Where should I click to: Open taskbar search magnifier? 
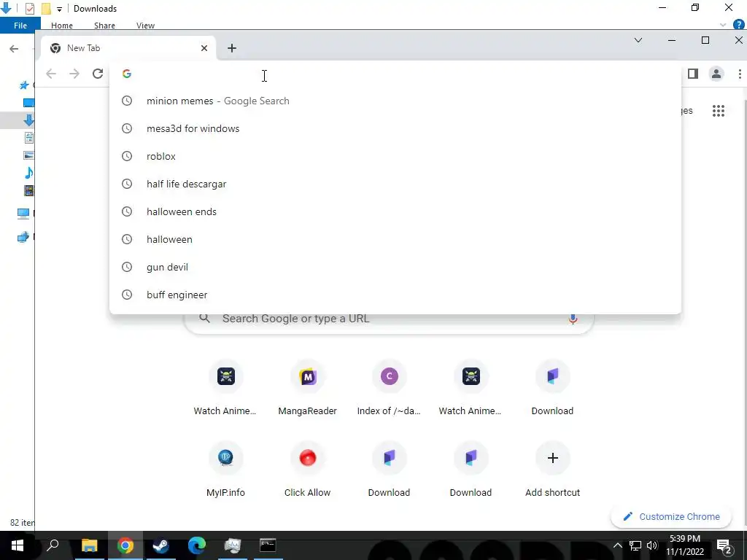pos(53,545)
